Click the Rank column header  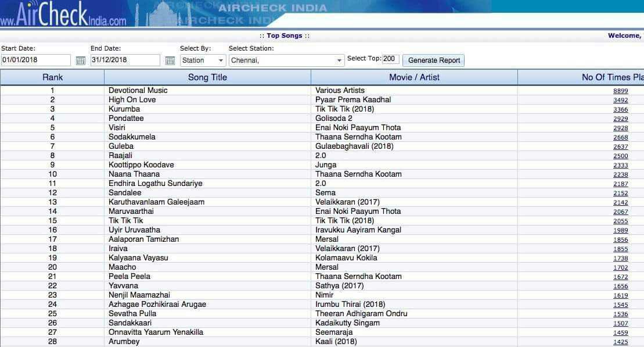click(53, 77)
